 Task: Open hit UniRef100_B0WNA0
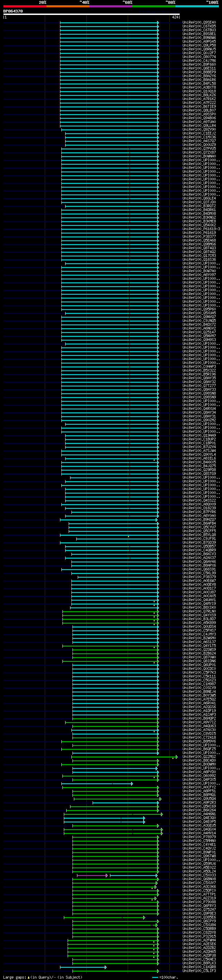(x=199, y=156)
